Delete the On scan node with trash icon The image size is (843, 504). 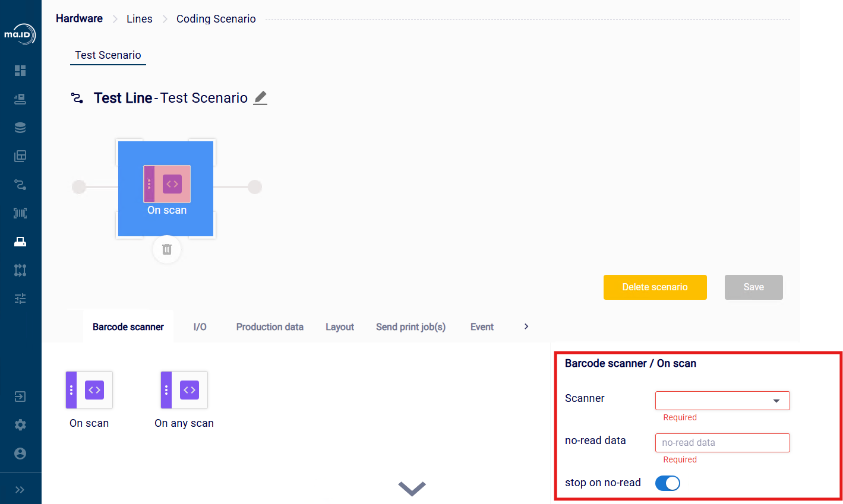pyautogui.click(x=167, y=249)
